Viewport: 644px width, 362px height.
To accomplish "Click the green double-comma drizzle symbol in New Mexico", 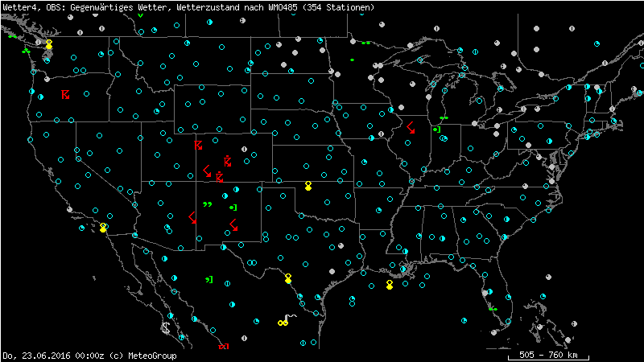I will 208,204.
